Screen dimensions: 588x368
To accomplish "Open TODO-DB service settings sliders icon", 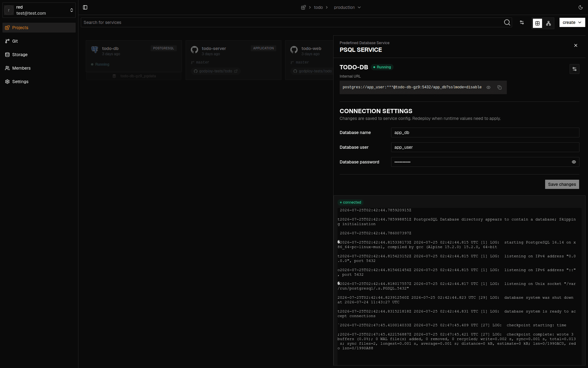I will click(575, 69).
